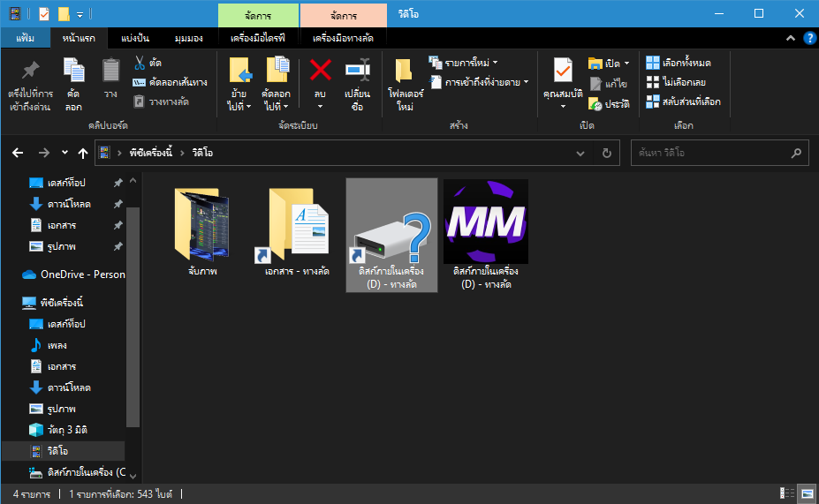The height and width of the screenshot is (504, 819).
Task: Open Quick Access Toolbar customize dropdown
Action: pyautogui.click(x=80, y=15)
